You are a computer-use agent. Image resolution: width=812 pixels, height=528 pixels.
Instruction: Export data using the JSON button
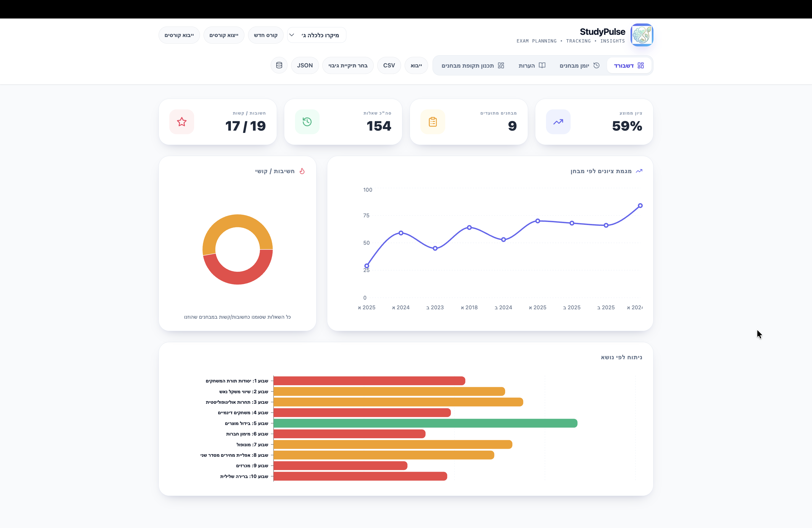[305, 65]
